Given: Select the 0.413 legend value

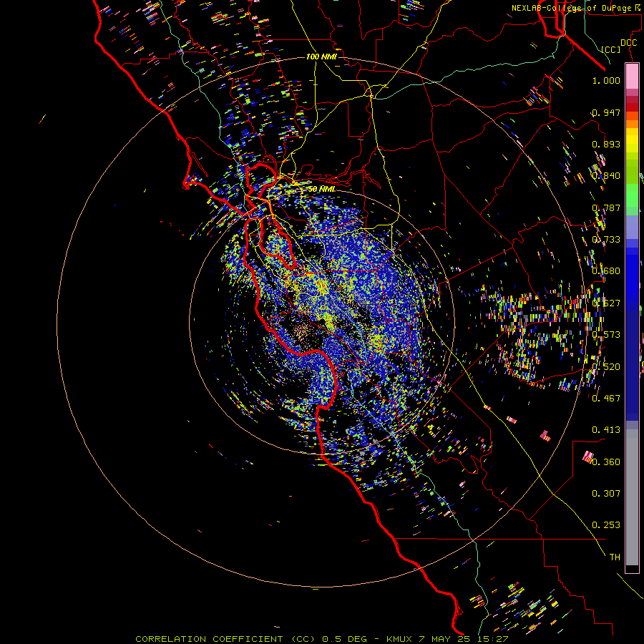Looking at the screenshot, I should tap(606, 430).
